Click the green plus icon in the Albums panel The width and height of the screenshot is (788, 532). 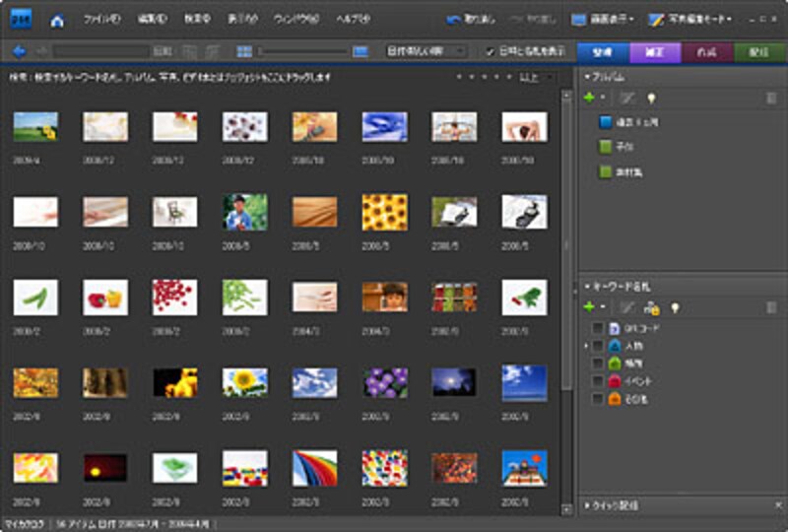coord(590,98)
